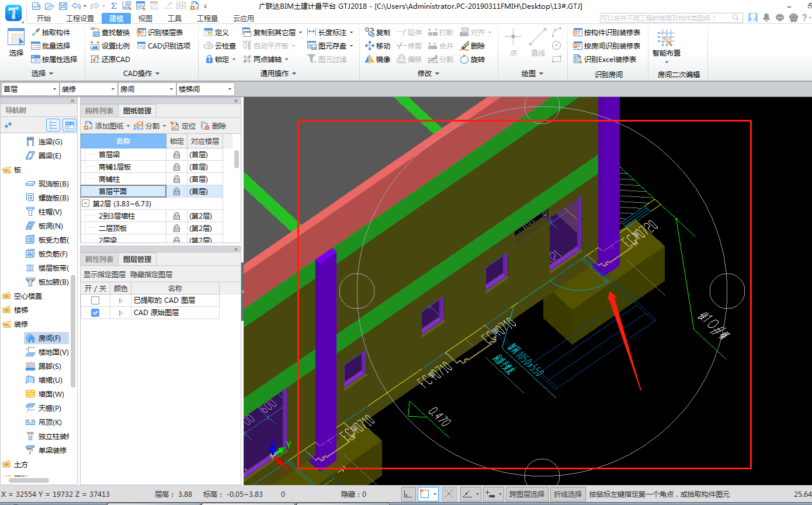Click the drawing list vertical scrollbar
Image resolution: width=812 pixels, height=505 pixels.
click(x=237, y=159)
